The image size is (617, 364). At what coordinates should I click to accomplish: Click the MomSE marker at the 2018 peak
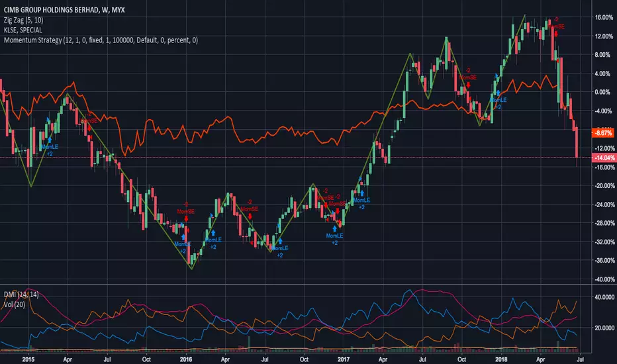coord(557,26)
